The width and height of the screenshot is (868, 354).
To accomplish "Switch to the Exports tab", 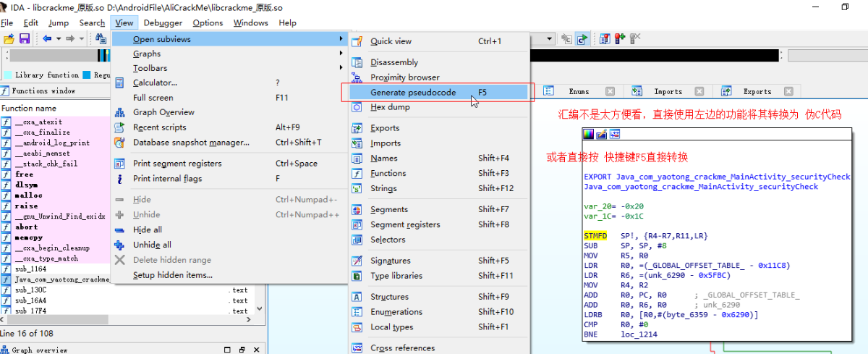I will 757,91.
